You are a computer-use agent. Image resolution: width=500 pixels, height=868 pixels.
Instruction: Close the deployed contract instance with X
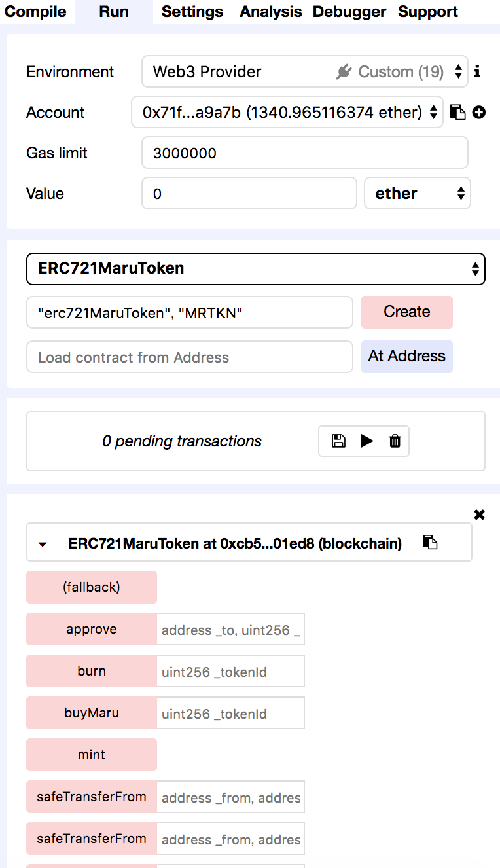480,515
